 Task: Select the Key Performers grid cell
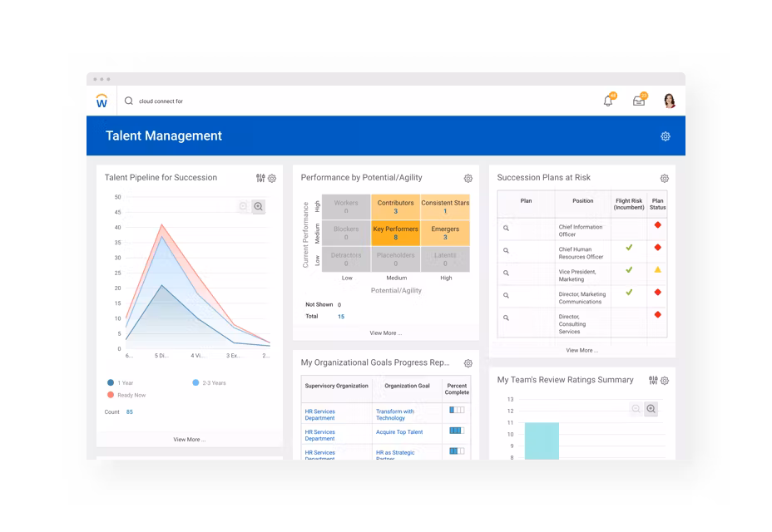point(395,233)
